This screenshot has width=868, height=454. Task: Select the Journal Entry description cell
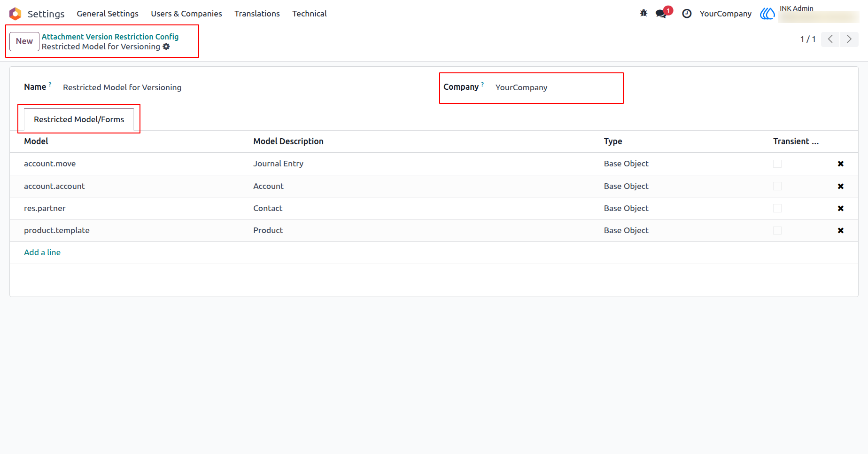coord(279,164)
